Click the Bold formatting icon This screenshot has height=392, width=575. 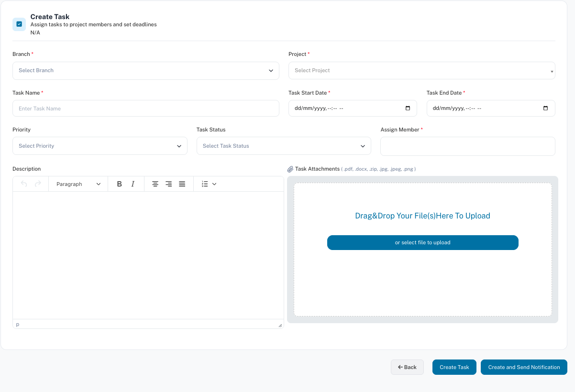click(x=120, y=184)
